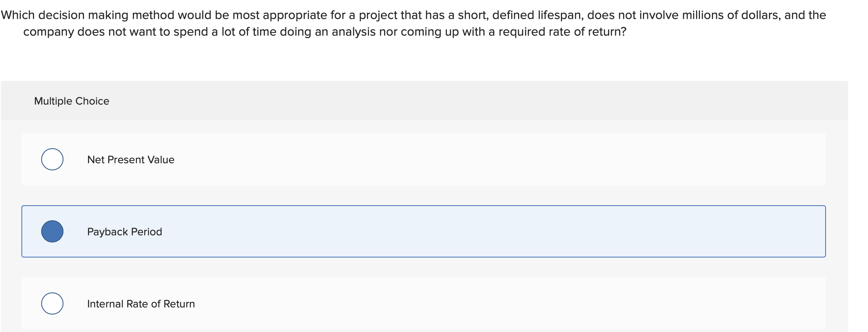The height and width of the screenshot is (332, 868).
Task: Click the blue circle beside Payback Period
Action: (x=52, y=231)
